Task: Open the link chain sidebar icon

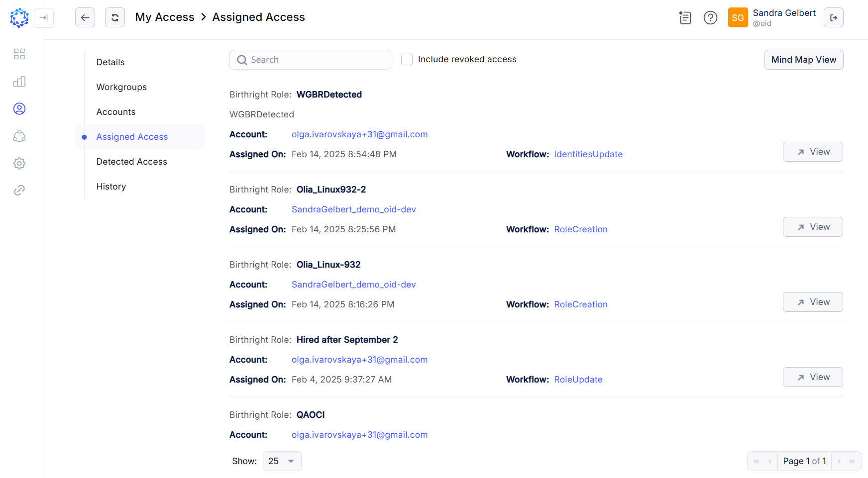Action: click(x=19, y=190)
